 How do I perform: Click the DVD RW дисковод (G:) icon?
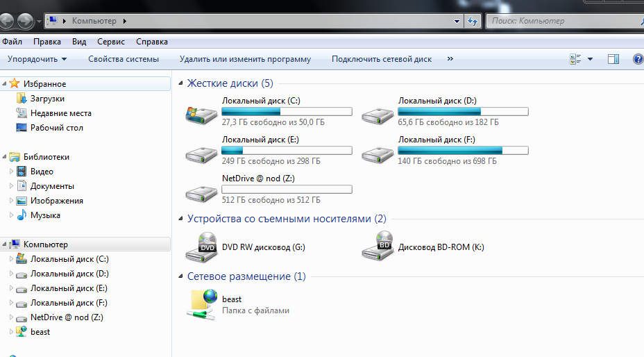pyautogui.click(x=202, y=247)
